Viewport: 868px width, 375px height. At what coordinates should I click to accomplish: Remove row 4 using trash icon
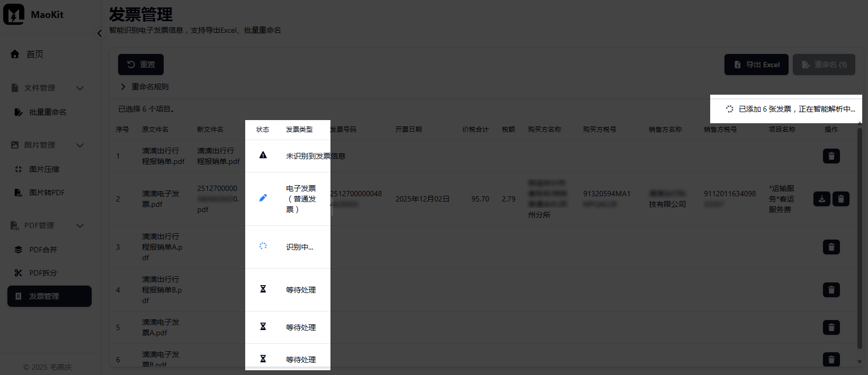(831, 290)
